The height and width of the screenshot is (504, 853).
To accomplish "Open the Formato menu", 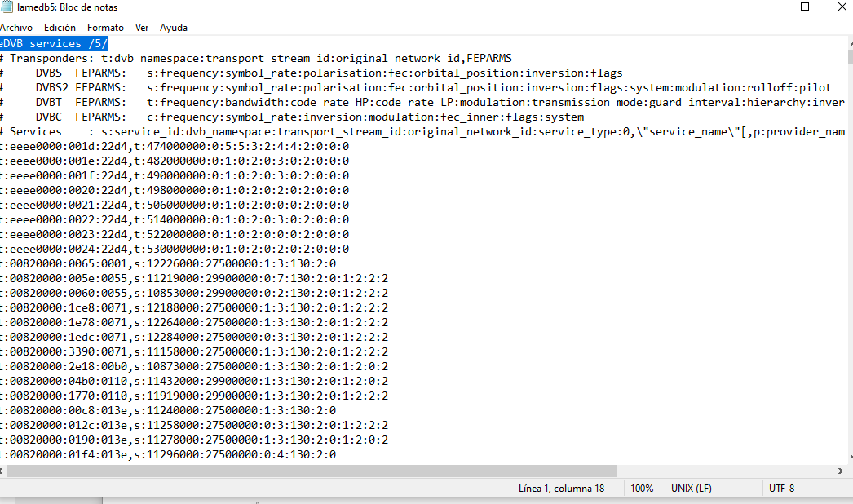I will [x=105, y=28].
